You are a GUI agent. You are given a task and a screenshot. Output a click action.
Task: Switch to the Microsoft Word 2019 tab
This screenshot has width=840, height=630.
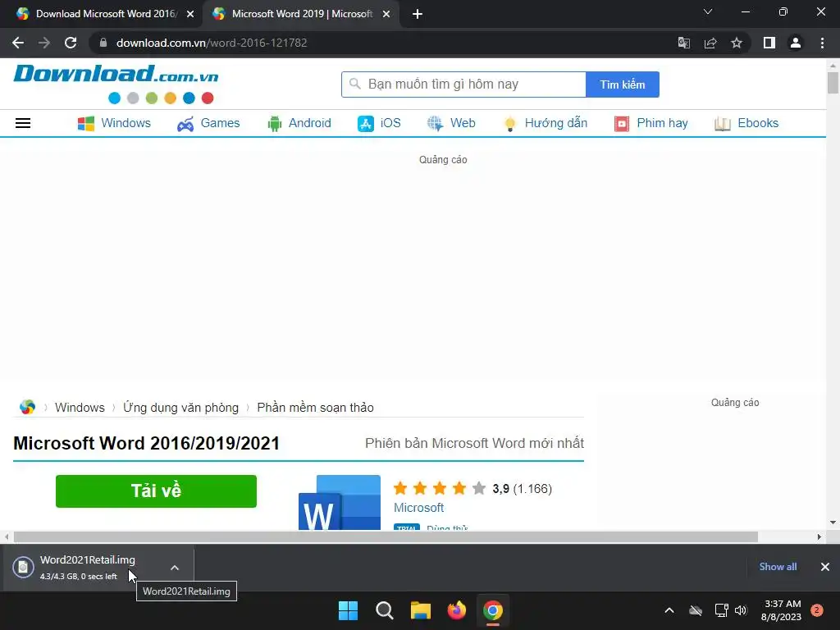coord(302,14)
